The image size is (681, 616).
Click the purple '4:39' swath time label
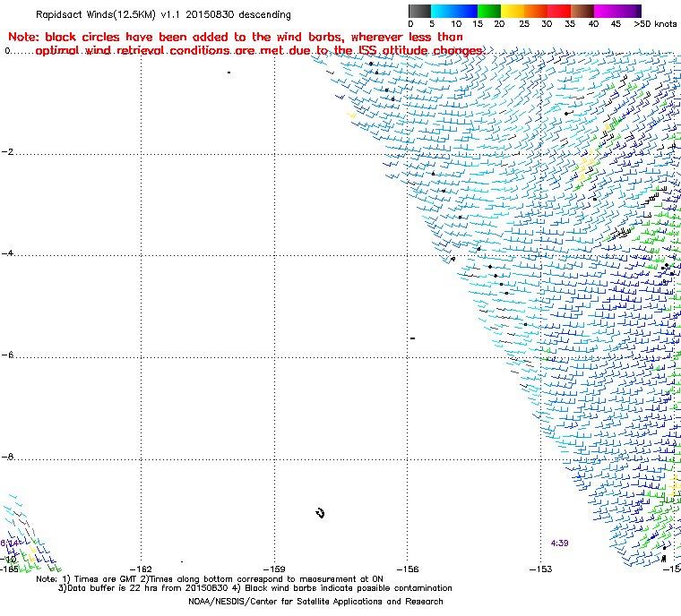coord(559,543)
